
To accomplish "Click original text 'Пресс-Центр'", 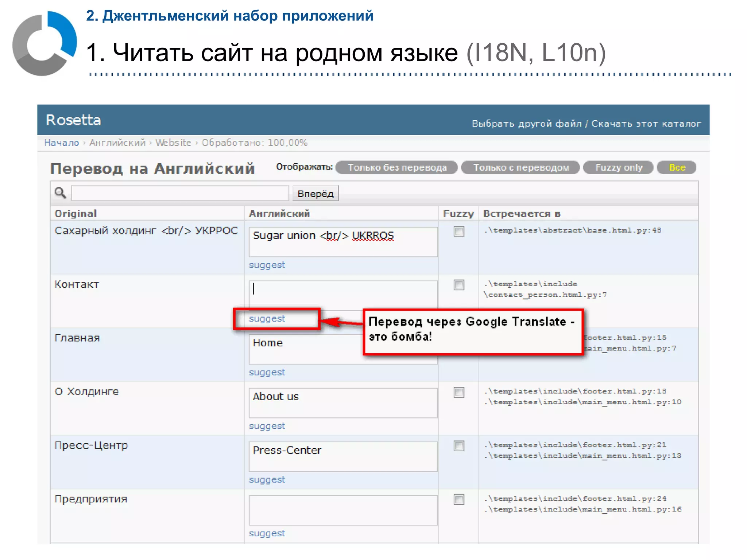I will click(91, 446).
